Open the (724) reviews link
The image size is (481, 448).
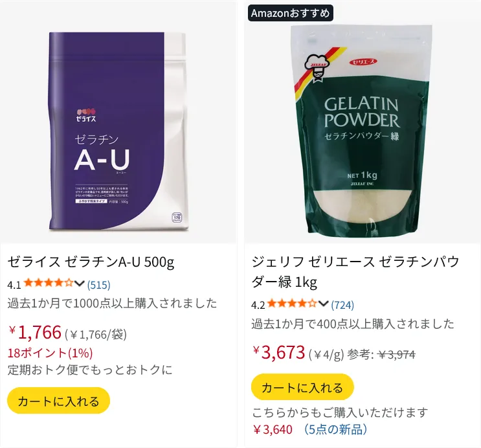342,305
